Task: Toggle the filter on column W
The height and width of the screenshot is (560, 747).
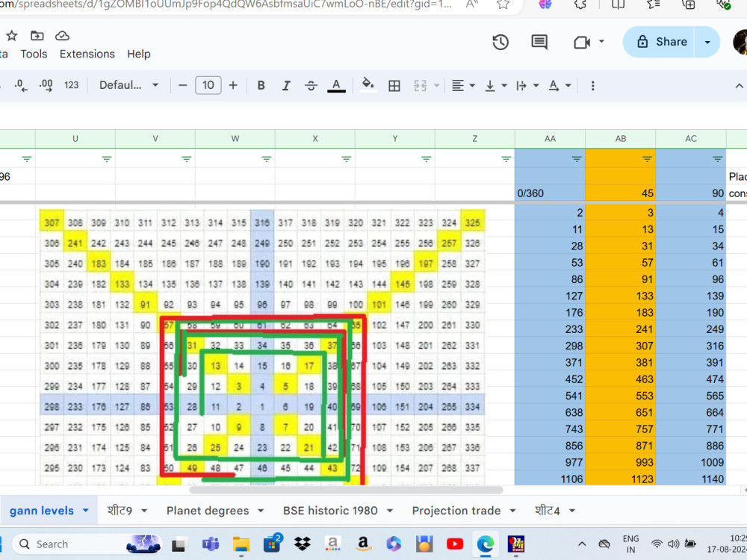Action: (x=267, y=159)
